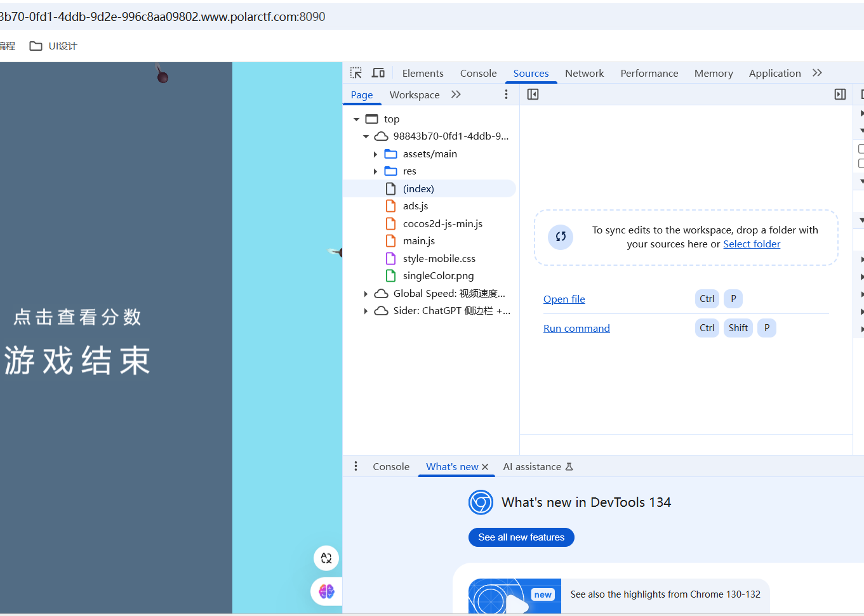The image size is (864, 616).
Task: Open the AI assistance drawer tab
Action: click(x=538, y=466)
